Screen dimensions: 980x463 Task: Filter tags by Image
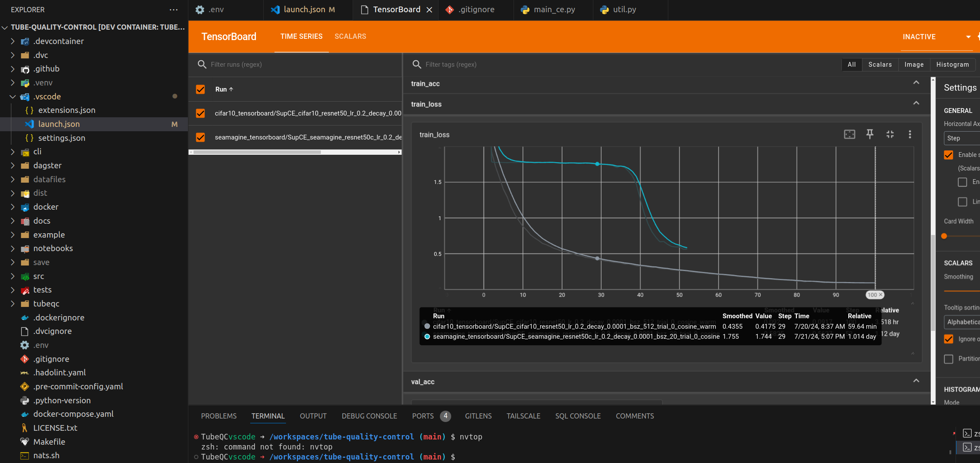pos(914,65)
